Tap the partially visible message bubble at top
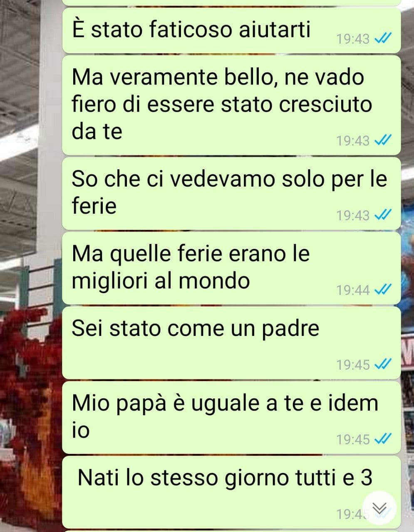414x532 pixels. click(231, 2)
